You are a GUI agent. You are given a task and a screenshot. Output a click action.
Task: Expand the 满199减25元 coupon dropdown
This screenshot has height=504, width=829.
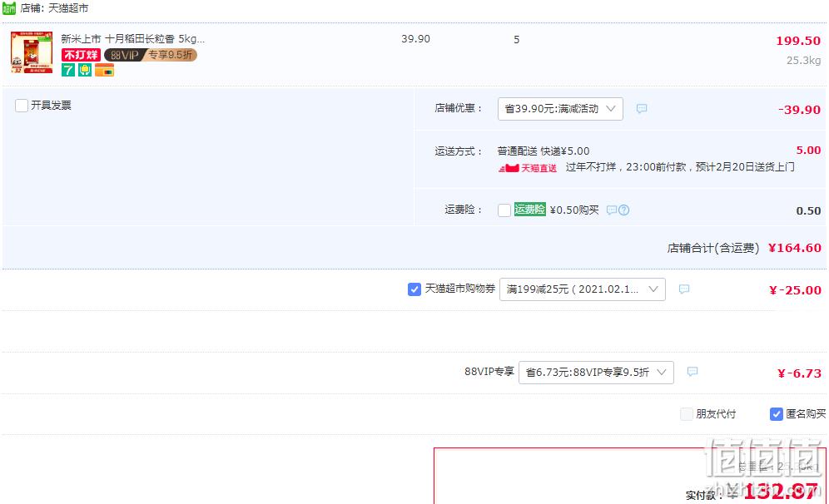click(x=582, y=289)
